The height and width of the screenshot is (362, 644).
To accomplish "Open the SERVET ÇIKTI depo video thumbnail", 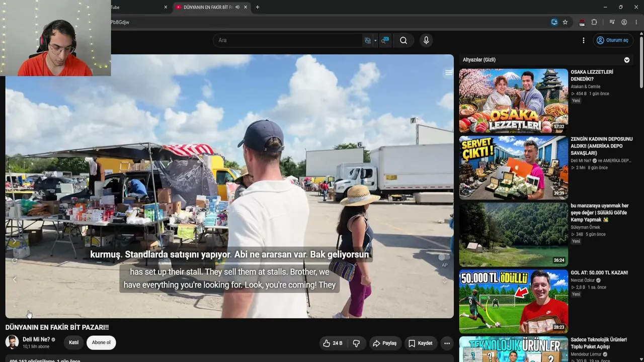I will click(513, 167).
